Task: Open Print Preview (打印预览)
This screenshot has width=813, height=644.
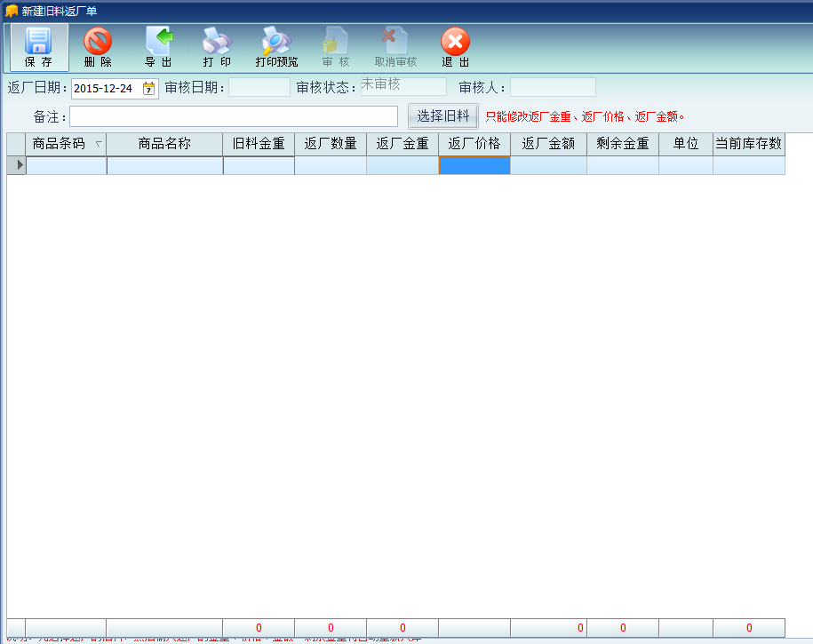Action: (276, 47)
